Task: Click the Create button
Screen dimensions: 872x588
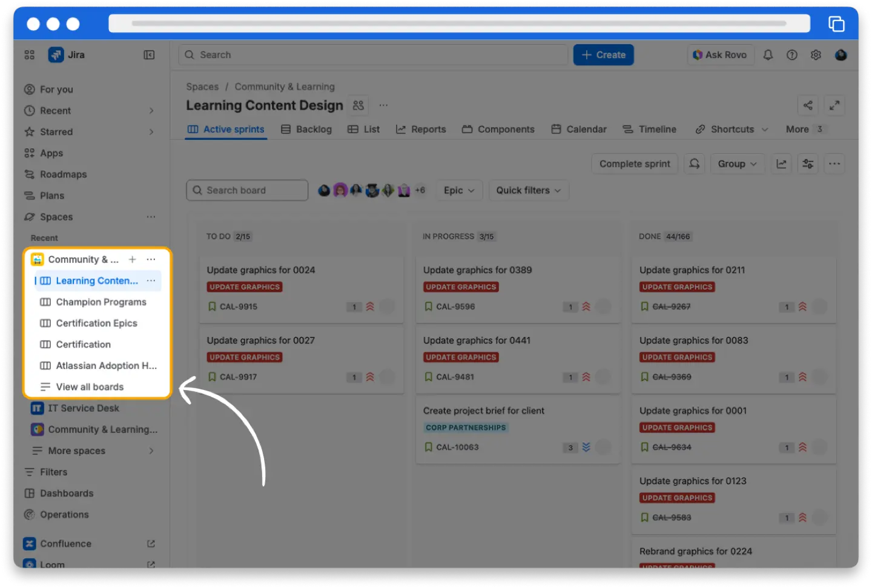Action: tap(604, 55)
